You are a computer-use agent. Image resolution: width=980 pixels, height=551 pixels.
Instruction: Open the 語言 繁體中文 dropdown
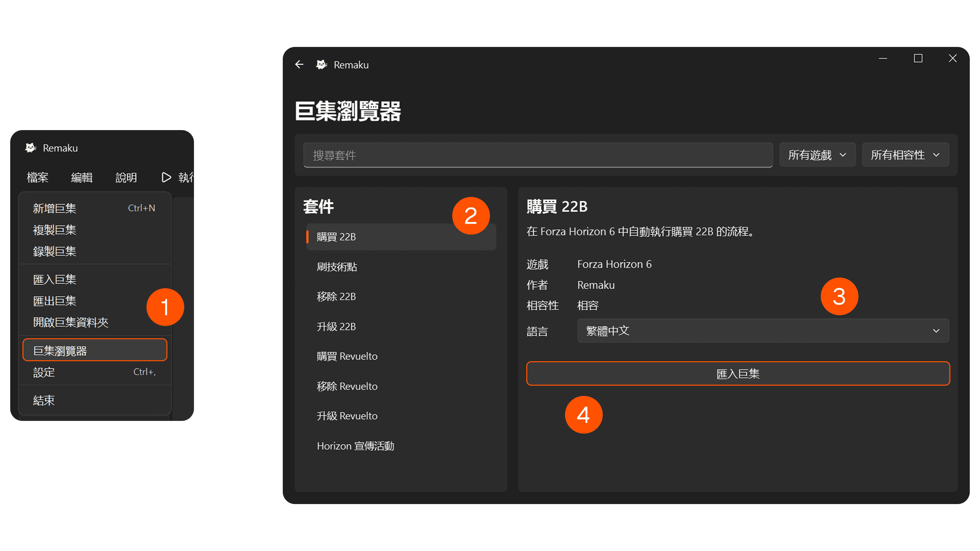coord(763,331)
